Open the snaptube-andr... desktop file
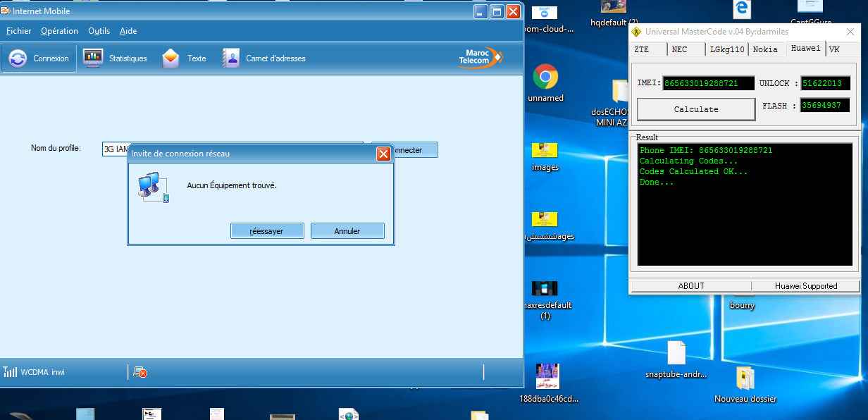The height and width of the screenshot is (420, 868). (676, 360)
